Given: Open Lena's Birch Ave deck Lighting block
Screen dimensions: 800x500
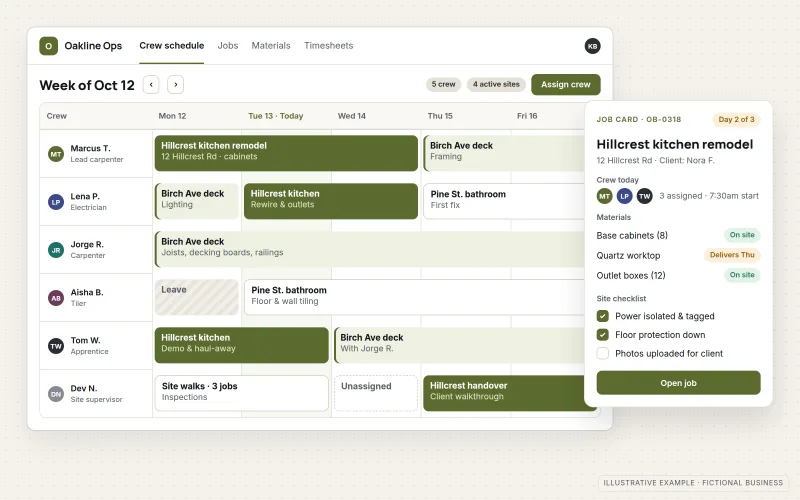Looking at the screenshot, I should [196, 201].
